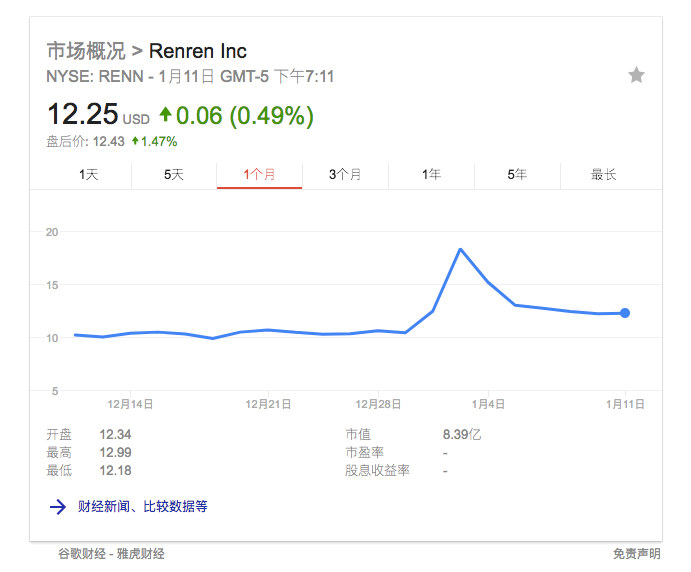Switch to the 1年 tab

(431, 175)
